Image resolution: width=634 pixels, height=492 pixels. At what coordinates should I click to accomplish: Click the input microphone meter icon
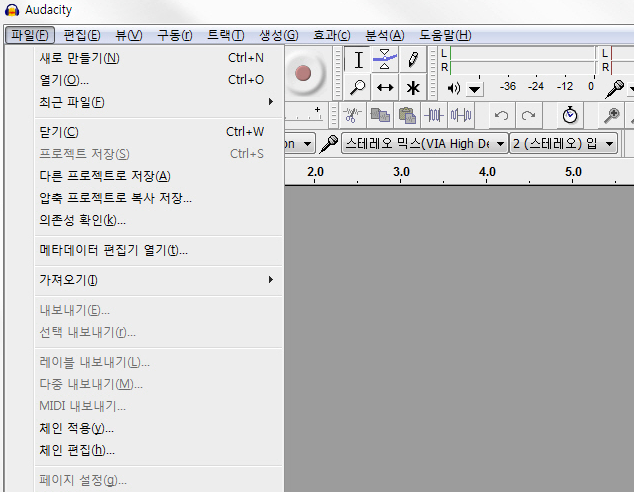[615, 89]
